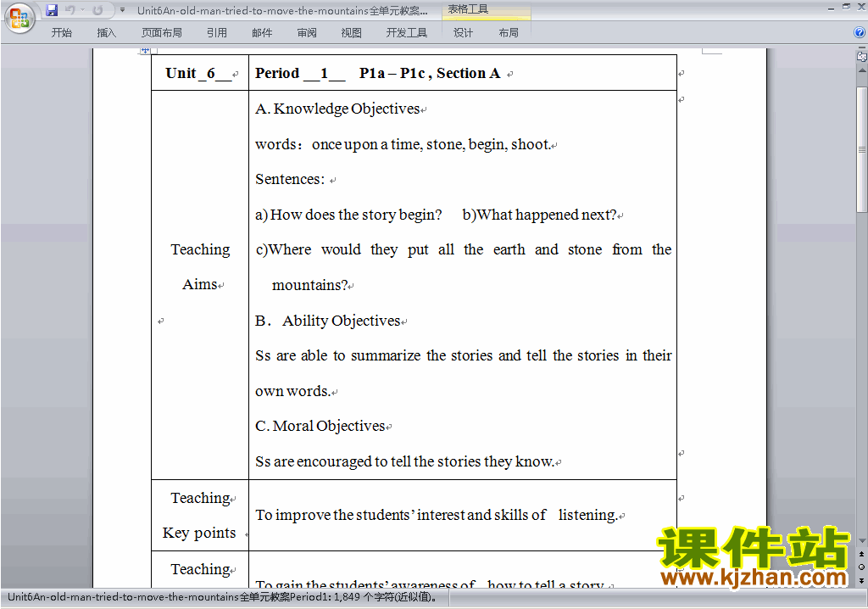The width and height of the screenshot is (868, 609).
Task: Open the 插入 ribbon tab
Action: coord(106,33)
